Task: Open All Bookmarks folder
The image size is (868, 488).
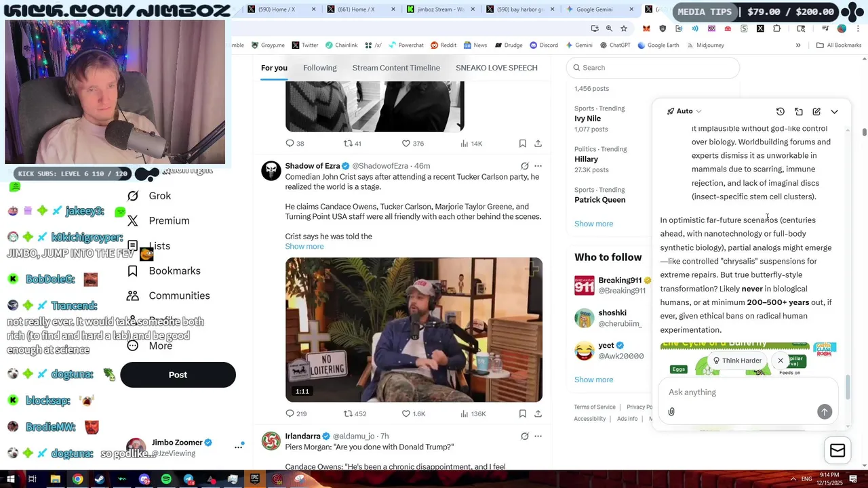Action: point(839,45)
